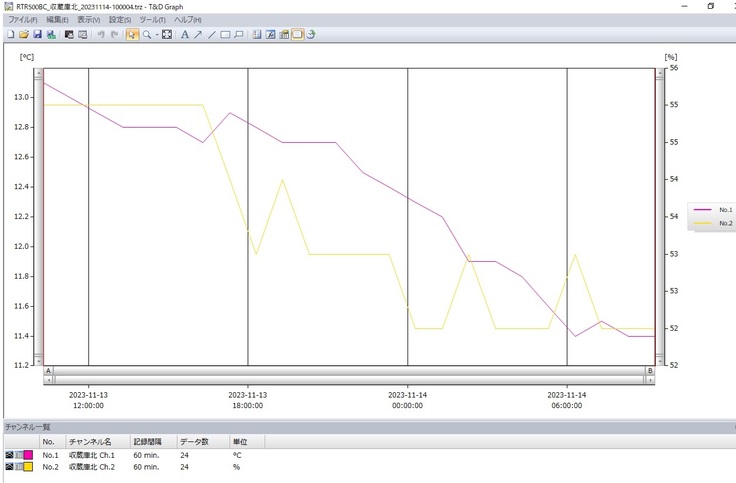
Task: Click the Save floppy disk icon
Action: (x=37, y=34)
